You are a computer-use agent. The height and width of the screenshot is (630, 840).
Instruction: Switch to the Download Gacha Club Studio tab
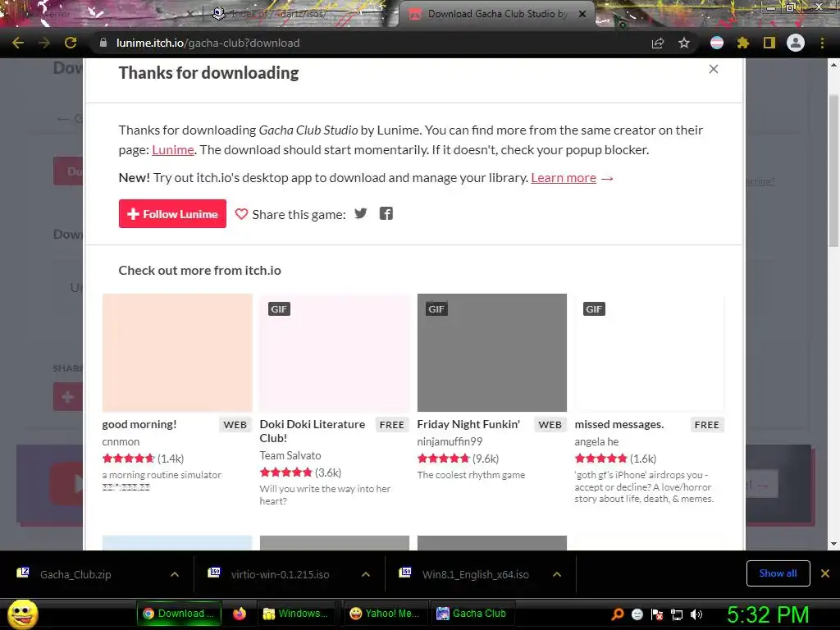point(496,15)
